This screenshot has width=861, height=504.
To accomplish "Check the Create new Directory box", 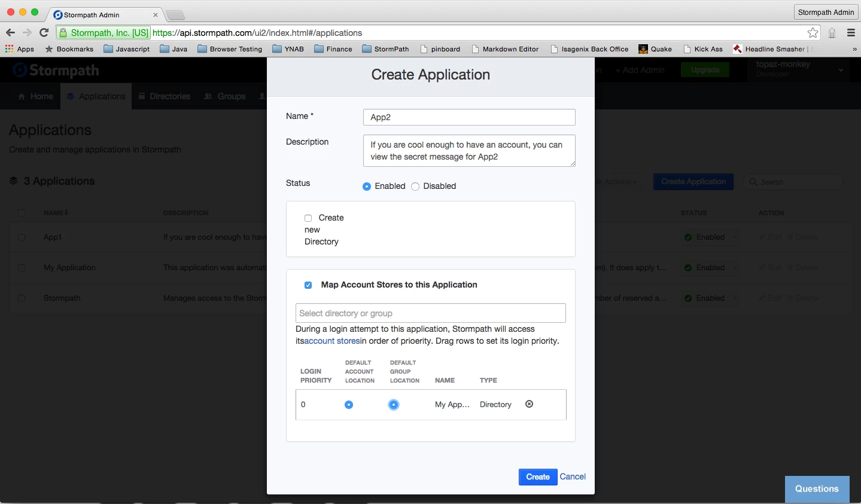I will coord(308,218).
